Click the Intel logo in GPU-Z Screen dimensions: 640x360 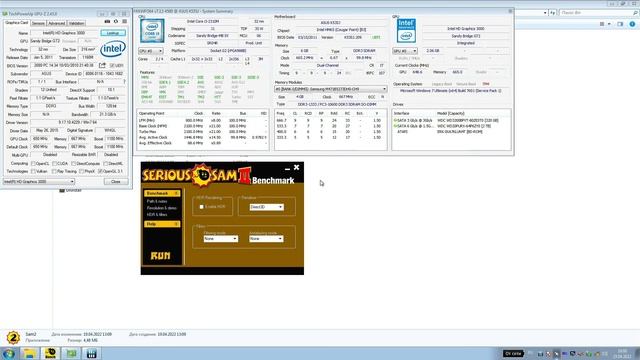click(113, 49)
